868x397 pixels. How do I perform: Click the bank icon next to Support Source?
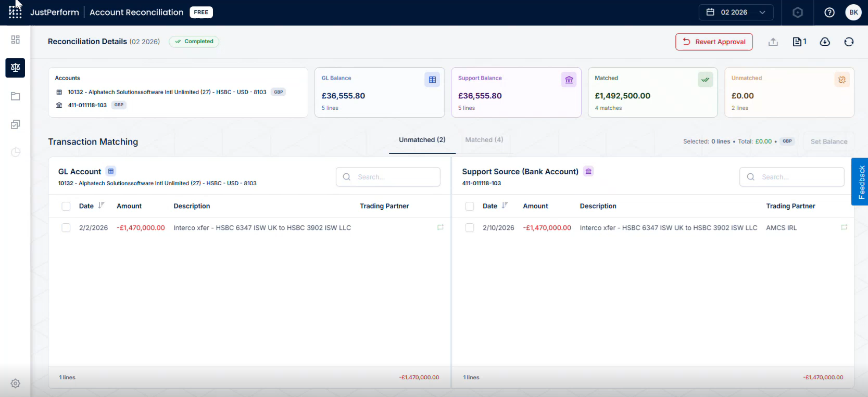(x=588, y=171)
